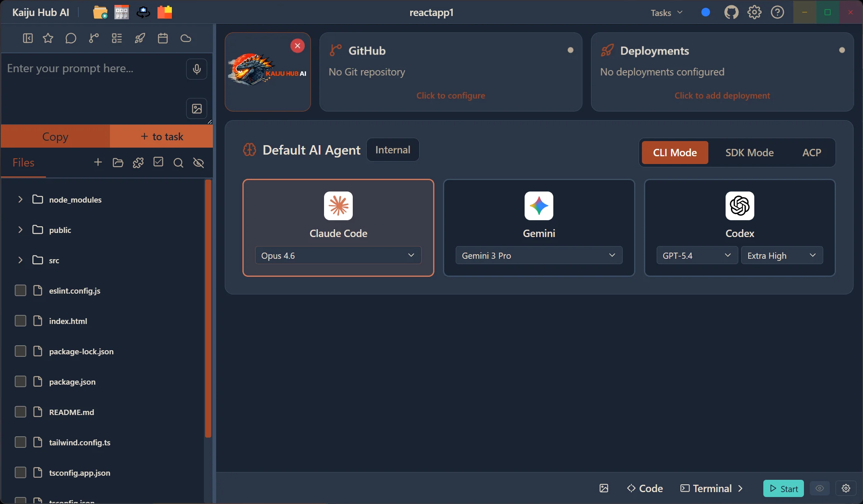
Task: Open the Code view
Action: (x=645, y=488)
